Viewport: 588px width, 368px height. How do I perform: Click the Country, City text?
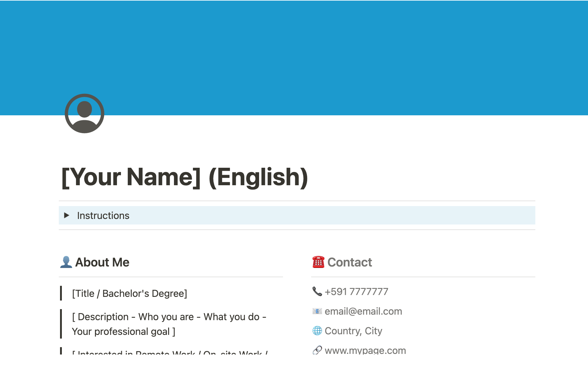click(353, 331)
